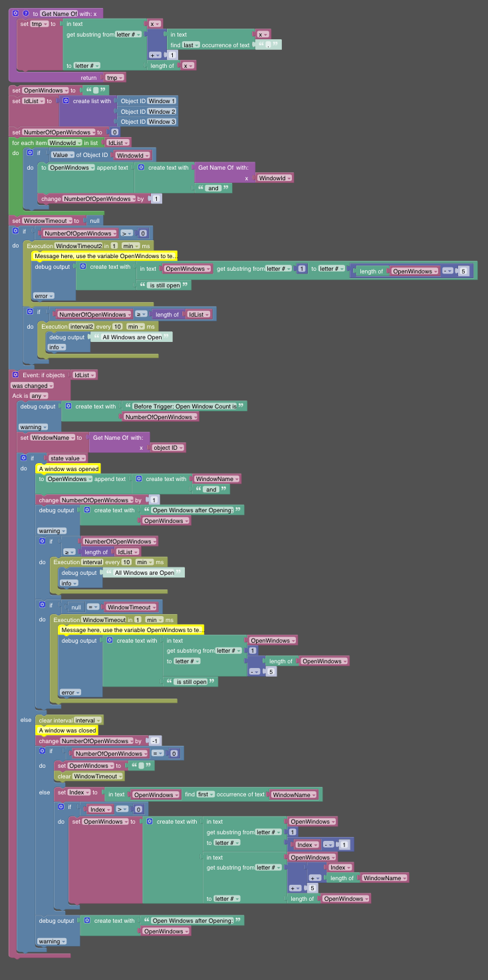Open the 'object ID' dropdown in set WindowName

pos(168,448)
